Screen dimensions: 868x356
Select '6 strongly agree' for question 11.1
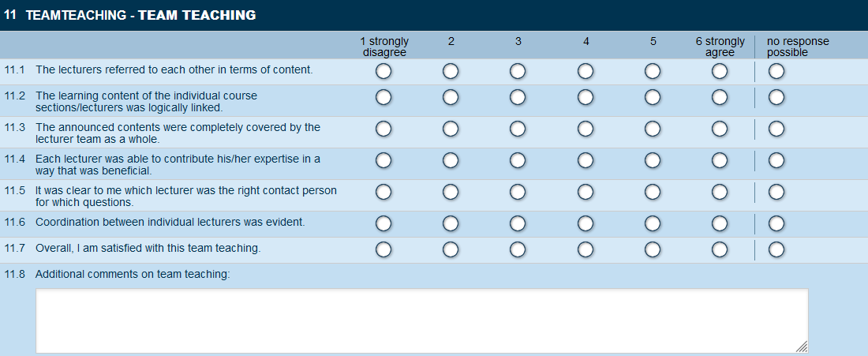720,72
